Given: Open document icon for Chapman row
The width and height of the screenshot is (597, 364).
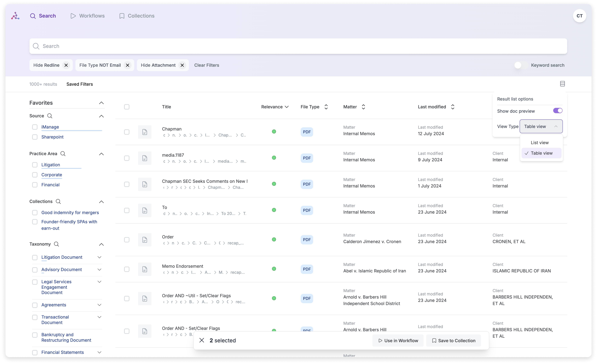Looking at the screenshot, I should tap(145, 132).
